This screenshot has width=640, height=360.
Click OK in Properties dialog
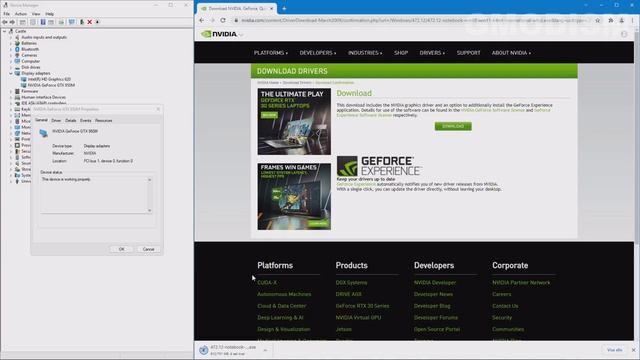[x=121, y=249]
